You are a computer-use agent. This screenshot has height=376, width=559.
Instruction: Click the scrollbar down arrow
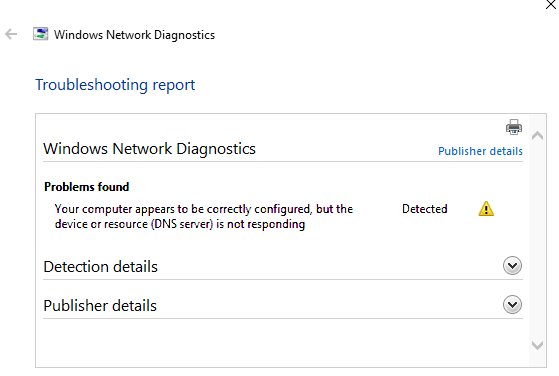tap(537, 345)
